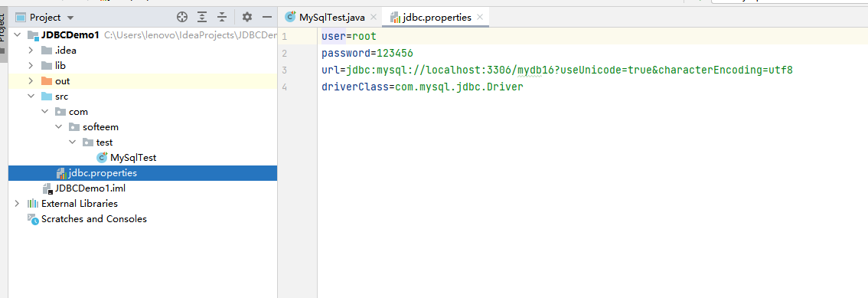Click the password value 123456

pyautogui.click(x=395, y=53)
